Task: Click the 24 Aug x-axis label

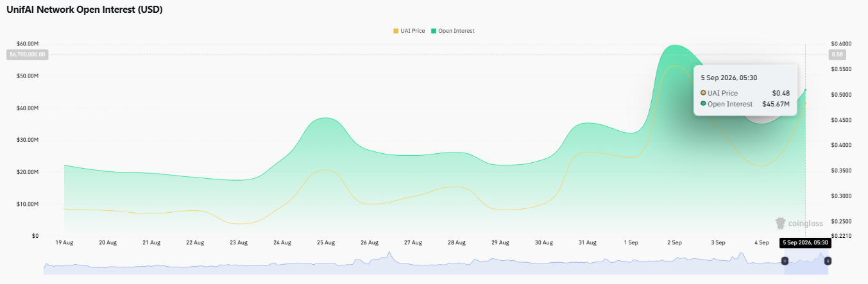Action: [x=282, y=243]
